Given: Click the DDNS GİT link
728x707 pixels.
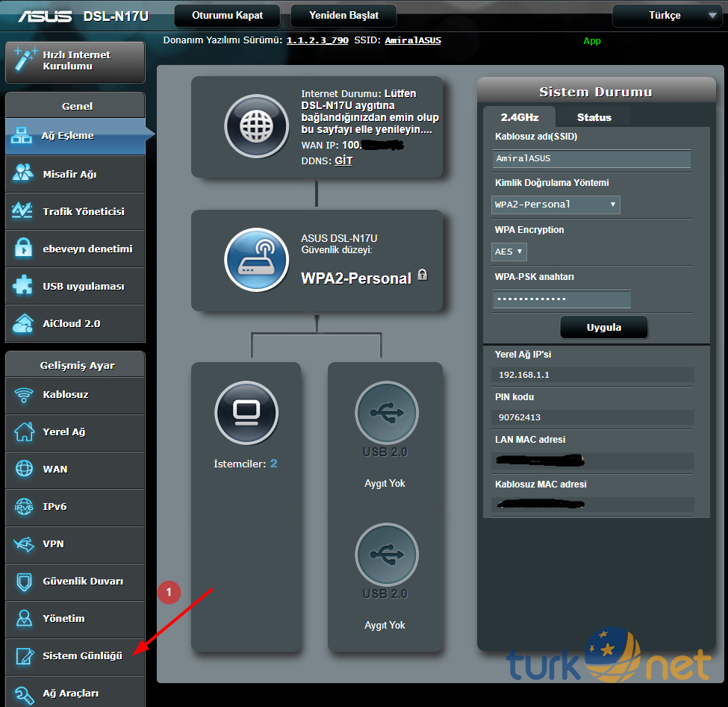Looking at the screenshot, I should tap(343, 161).
